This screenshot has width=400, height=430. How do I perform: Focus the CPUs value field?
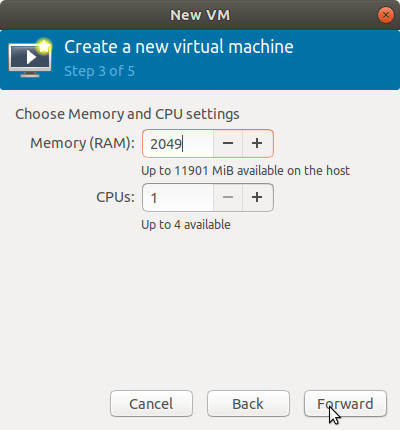(178, 198)
